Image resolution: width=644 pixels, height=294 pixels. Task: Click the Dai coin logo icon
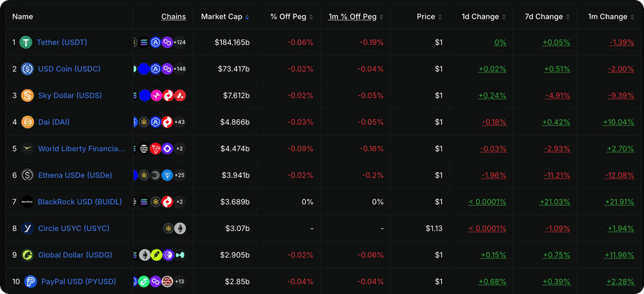pos(27,122)
